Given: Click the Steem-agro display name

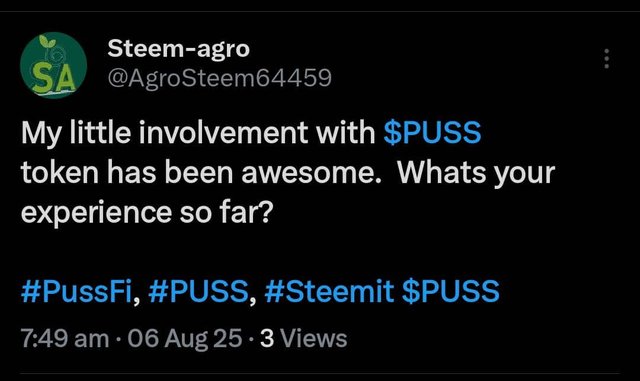Looking at the screenshot, I should pyautogui.click(x=178, y=49).
